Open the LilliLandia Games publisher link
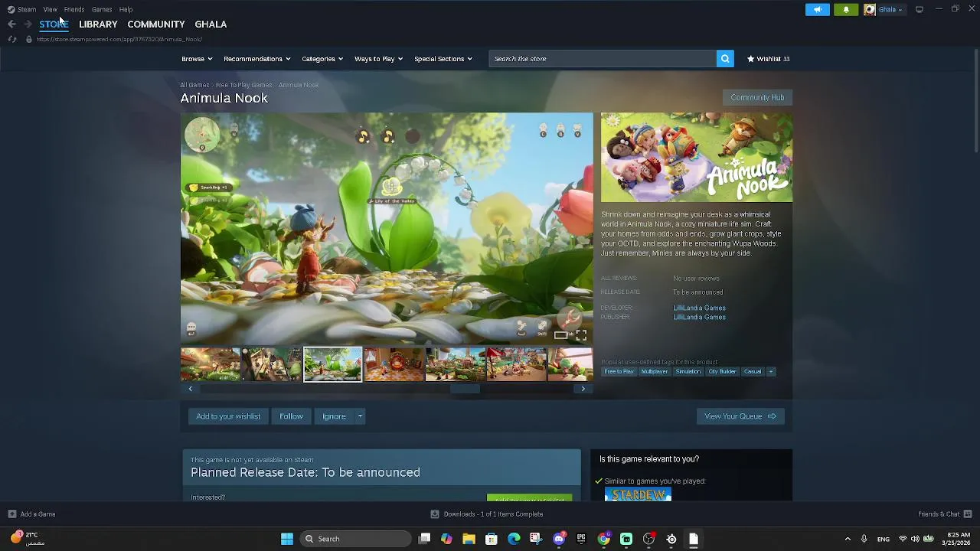The width and height of the screenshot is (980, 551). pos(699,318)
